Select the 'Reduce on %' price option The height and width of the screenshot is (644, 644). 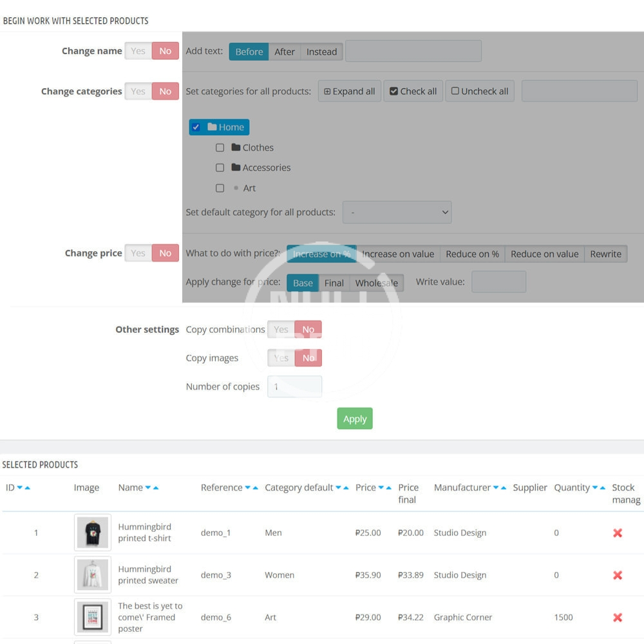click(x=472, y=254)
